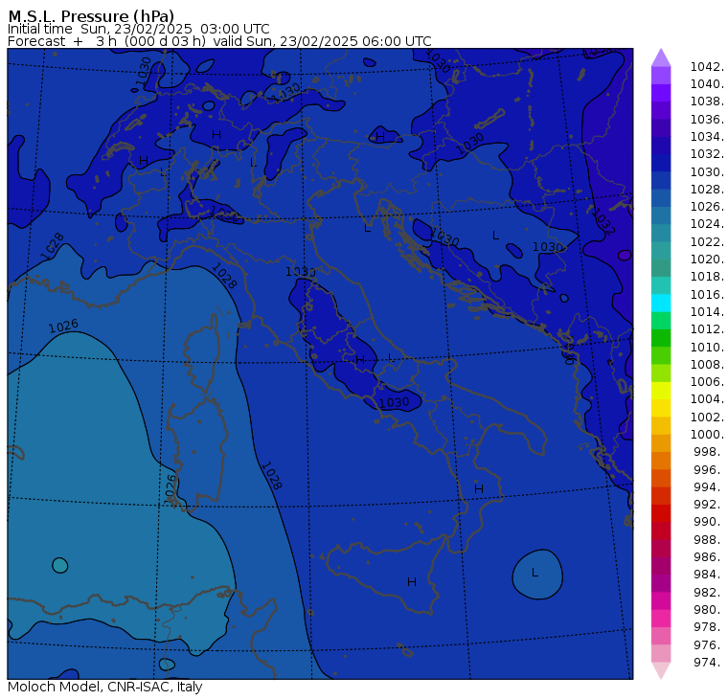Screen dimensions: 728x700
Task: Select the bright green legend band between 1010 and 1012
Action: (x=661, y=338)
